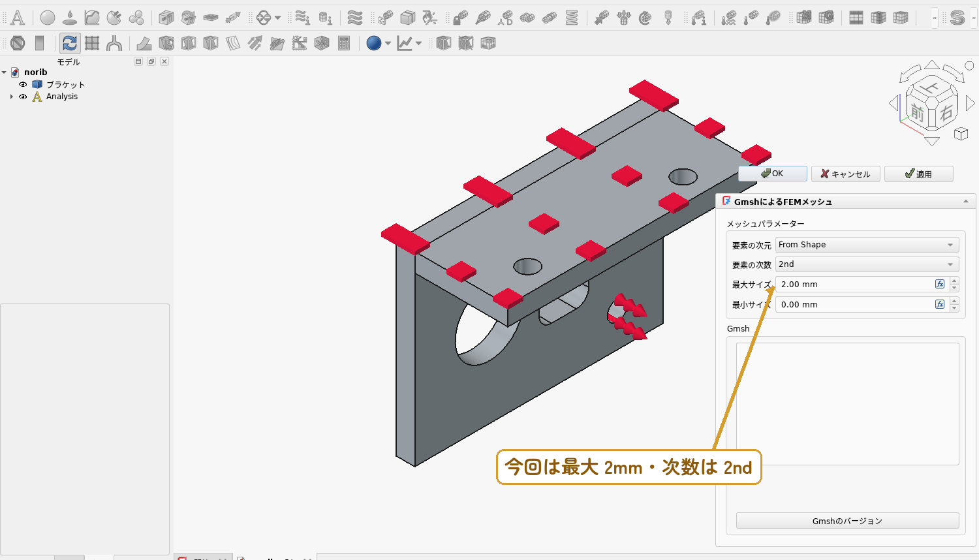
Task: Click the Gmshのバージョン button
Action: click(x=847, y=521)
